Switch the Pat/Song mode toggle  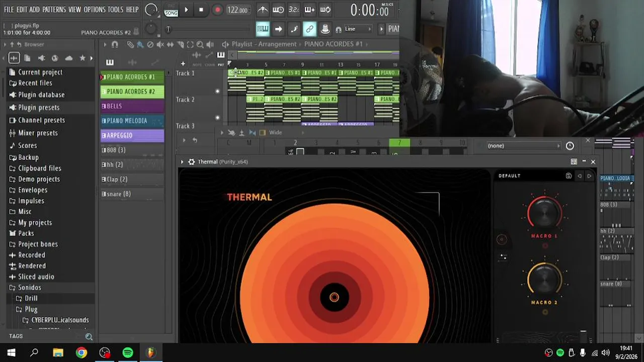pyautogui.click(x=171, y=10)
